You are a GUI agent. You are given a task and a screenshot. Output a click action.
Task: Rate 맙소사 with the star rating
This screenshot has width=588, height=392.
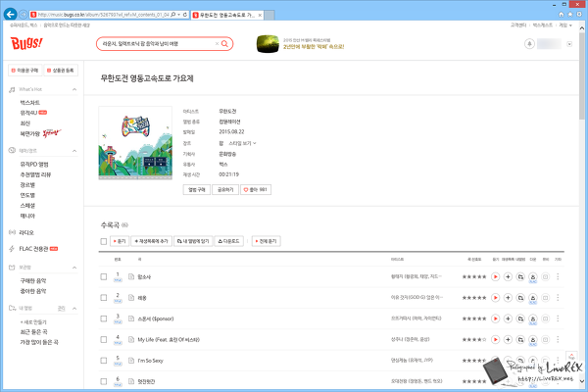[x=474, y=276]
